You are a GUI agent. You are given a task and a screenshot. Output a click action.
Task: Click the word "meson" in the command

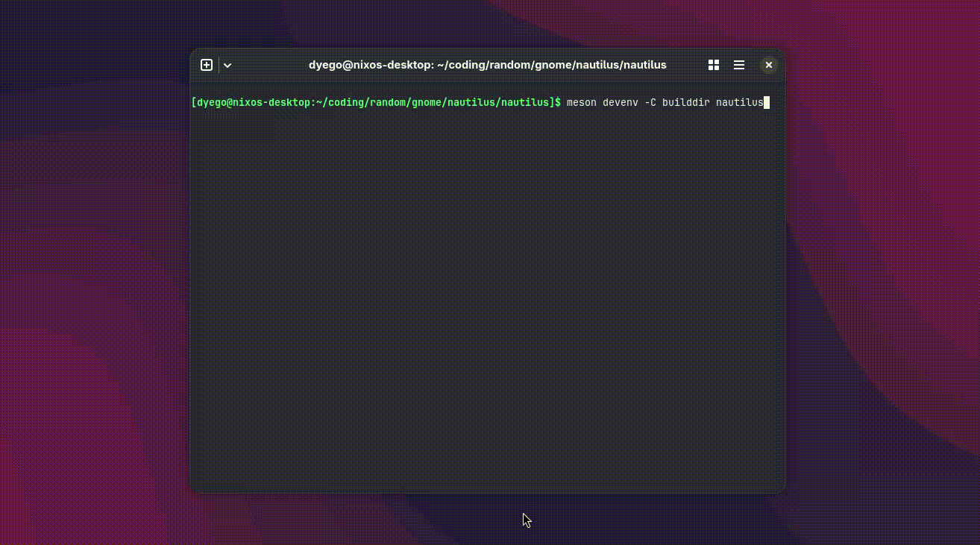click(581, 102)
